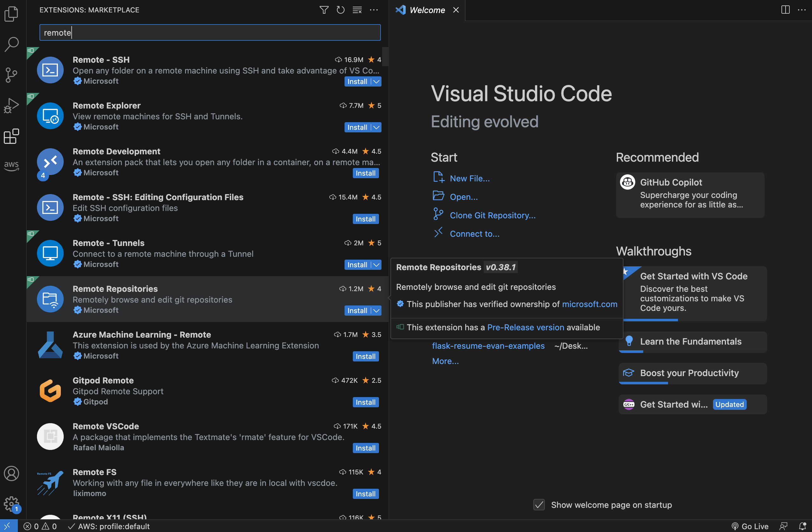The image size is (812, 532).
Task: Open editor more actions menu
Action: (802, 10)
